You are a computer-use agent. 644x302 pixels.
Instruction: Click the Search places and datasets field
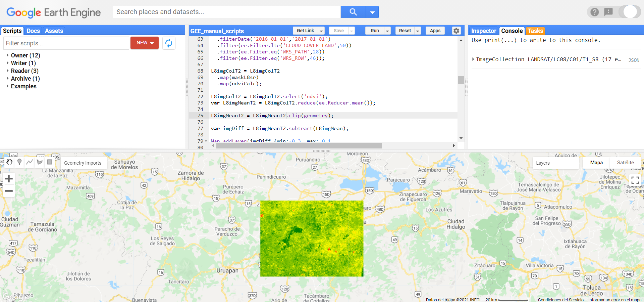[227, 12]
